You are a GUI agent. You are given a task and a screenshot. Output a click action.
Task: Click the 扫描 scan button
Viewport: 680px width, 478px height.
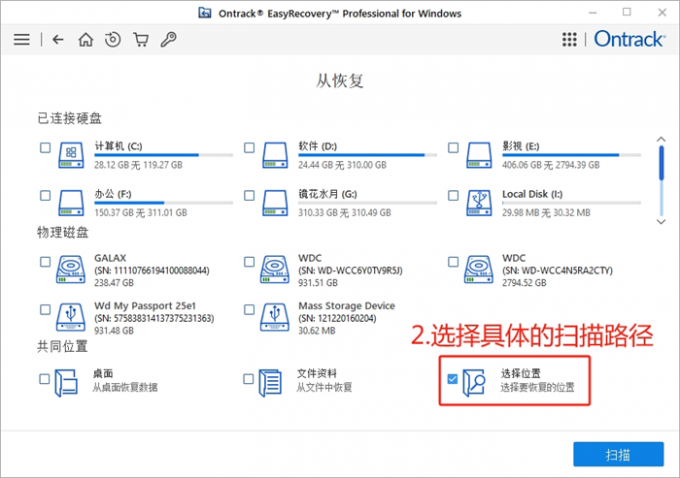[x=617, y=454]
